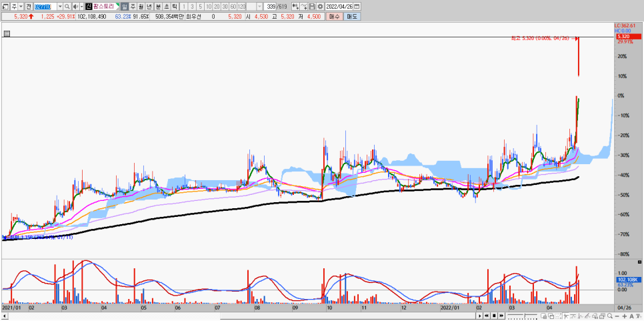Click the plus zoom-in icon at bottom
644x321 pixels.
pos(625,316)
